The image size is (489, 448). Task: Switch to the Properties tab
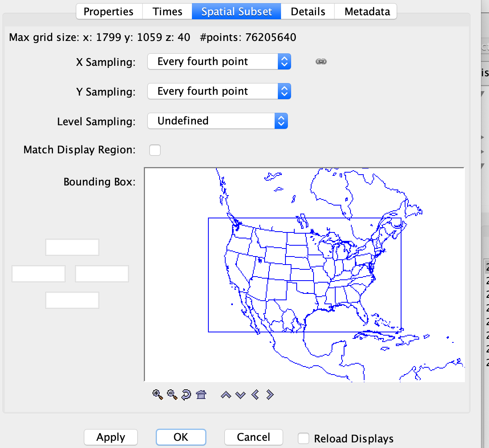click(x=108, y=12)
